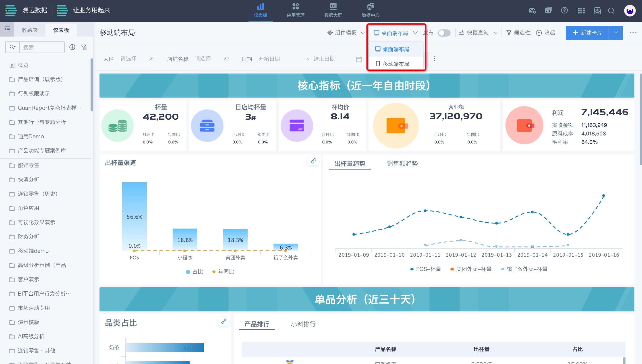The image size is (642, 364).
Task: Toggle 美团外卖-杯量 legend series
Action: pos(470,269)
